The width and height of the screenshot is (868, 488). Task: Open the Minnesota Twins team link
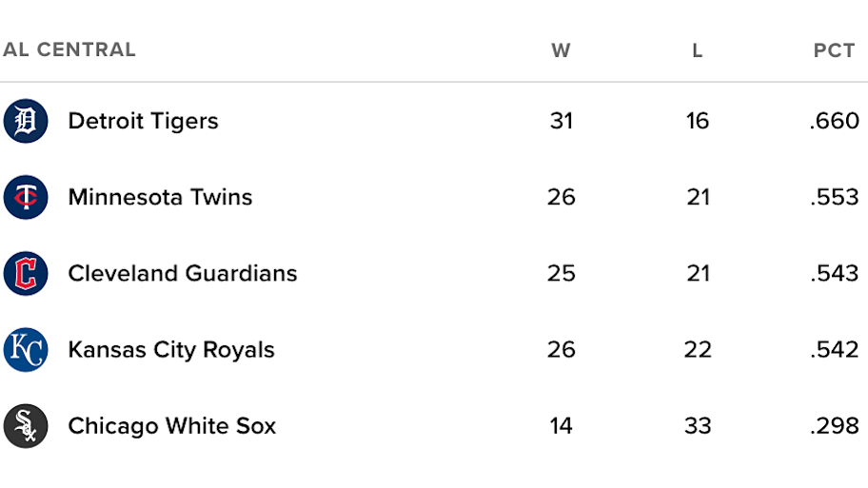click(160, 197)
